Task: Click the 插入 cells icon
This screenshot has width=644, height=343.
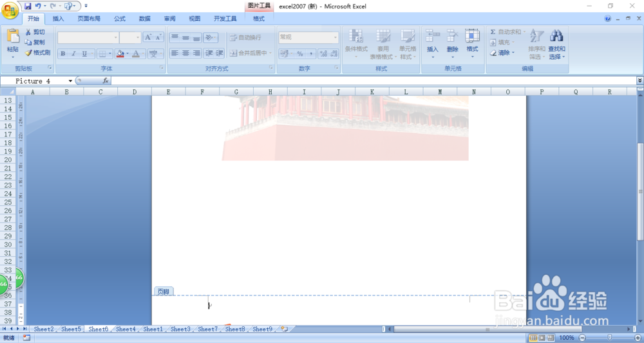Action: coord(433,35)
